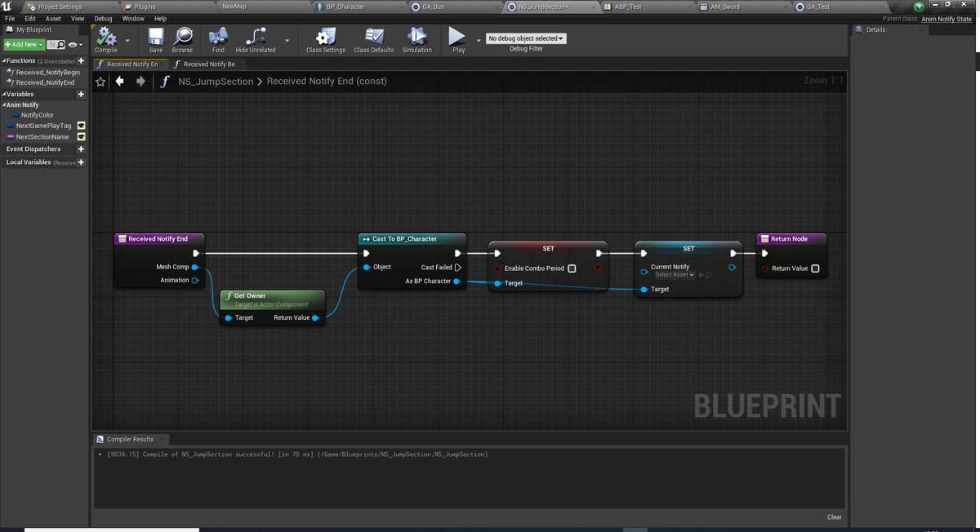Add a new variable with plus icon
Image resolution: width=980 pixels, height=532 pixels.
pyautogui.click(x=81, y=95)
